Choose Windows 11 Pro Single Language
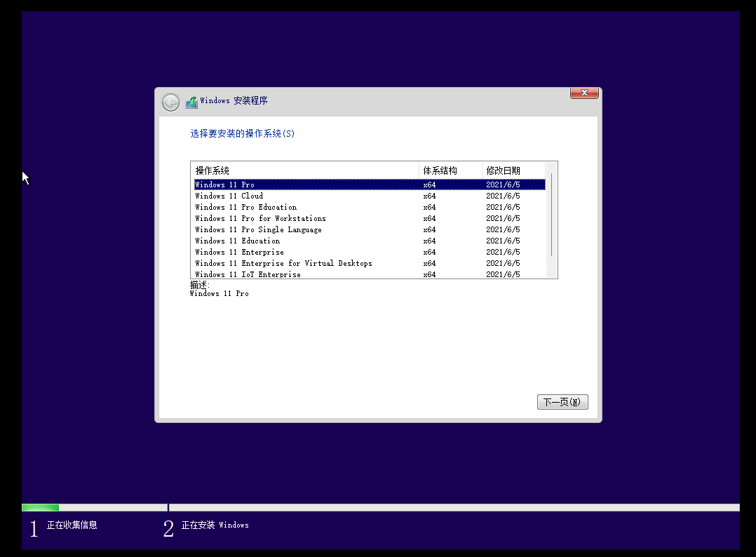 pos(370,229)
